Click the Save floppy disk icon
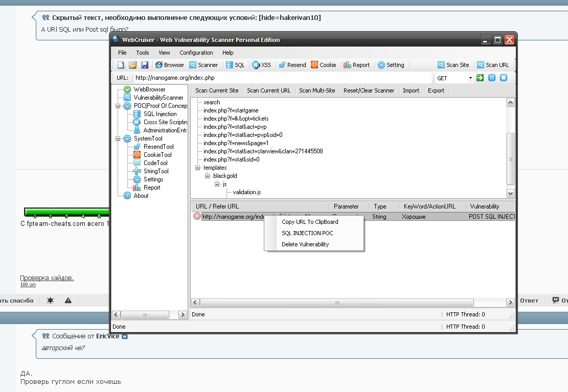This screenshot has width=568, height=392. [x=145, y=65]
